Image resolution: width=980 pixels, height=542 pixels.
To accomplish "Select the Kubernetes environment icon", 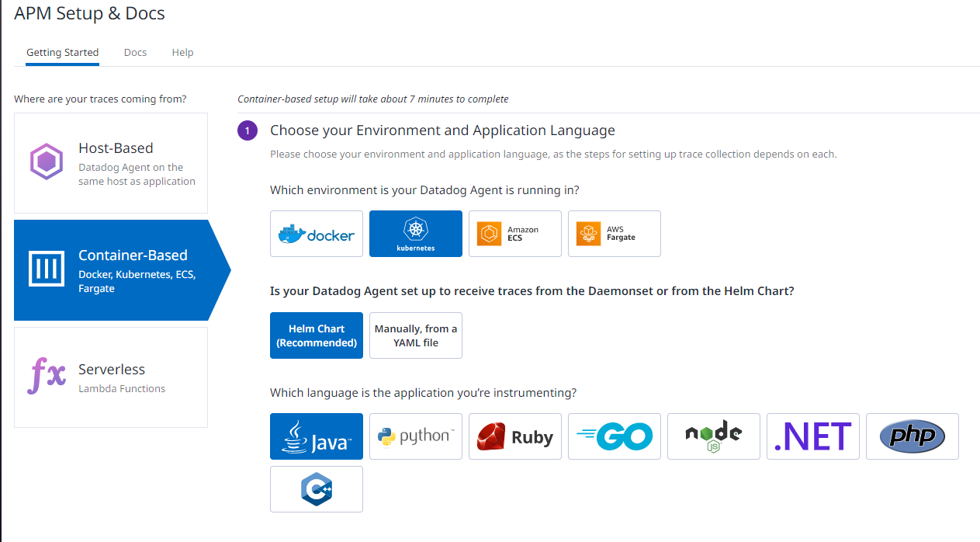I will click(x=415, y=233).
